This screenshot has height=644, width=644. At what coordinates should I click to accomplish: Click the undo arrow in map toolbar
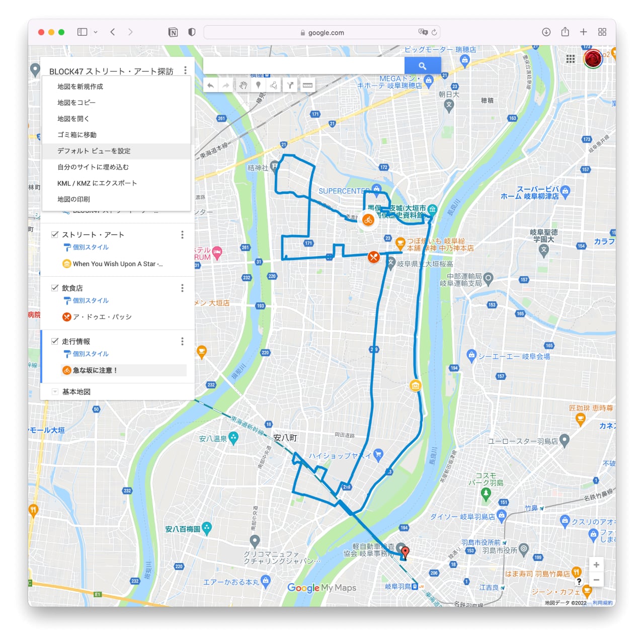211,86
